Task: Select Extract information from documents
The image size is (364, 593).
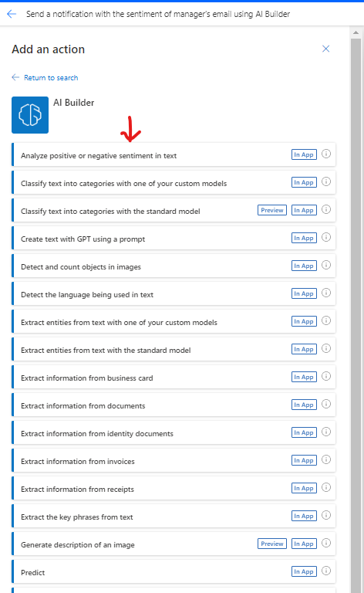Action: click(174, 405)
